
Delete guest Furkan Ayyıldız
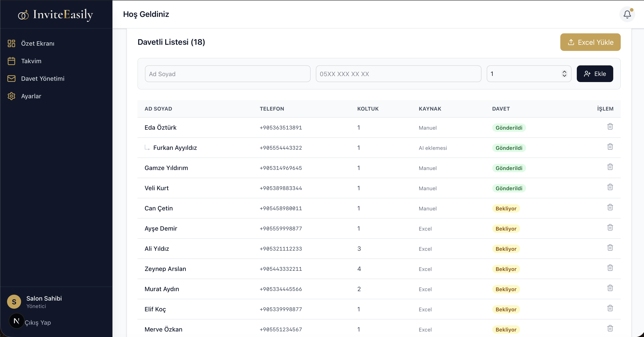tap(610, 147)
